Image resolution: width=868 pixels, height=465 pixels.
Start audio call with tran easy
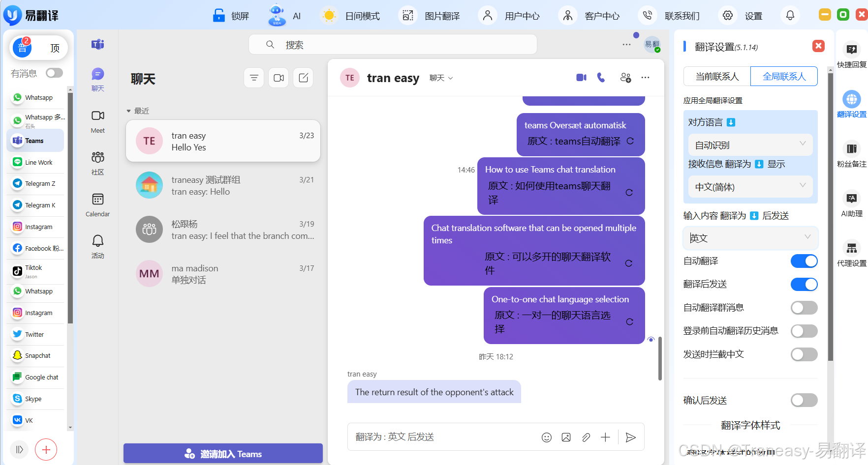click(601, 78)
